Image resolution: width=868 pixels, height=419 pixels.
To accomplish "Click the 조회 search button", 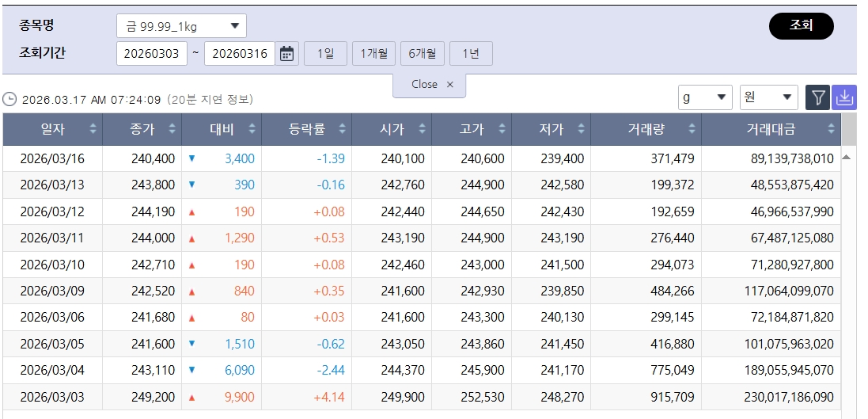I will pyautogui.click(x=801, y=26).
